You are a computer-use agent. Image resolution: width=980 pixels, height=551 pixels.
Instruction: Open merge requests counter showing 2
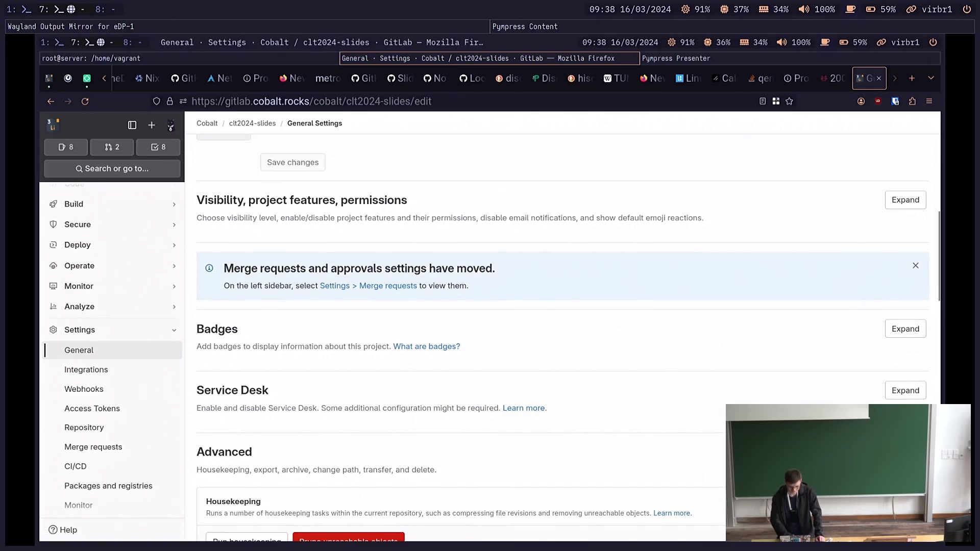112,147
